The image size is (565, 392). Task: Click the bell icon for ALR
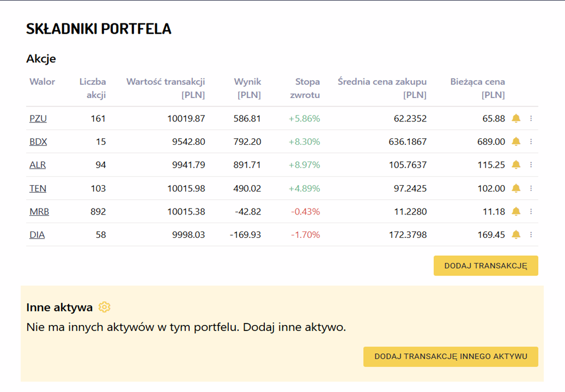516,164
